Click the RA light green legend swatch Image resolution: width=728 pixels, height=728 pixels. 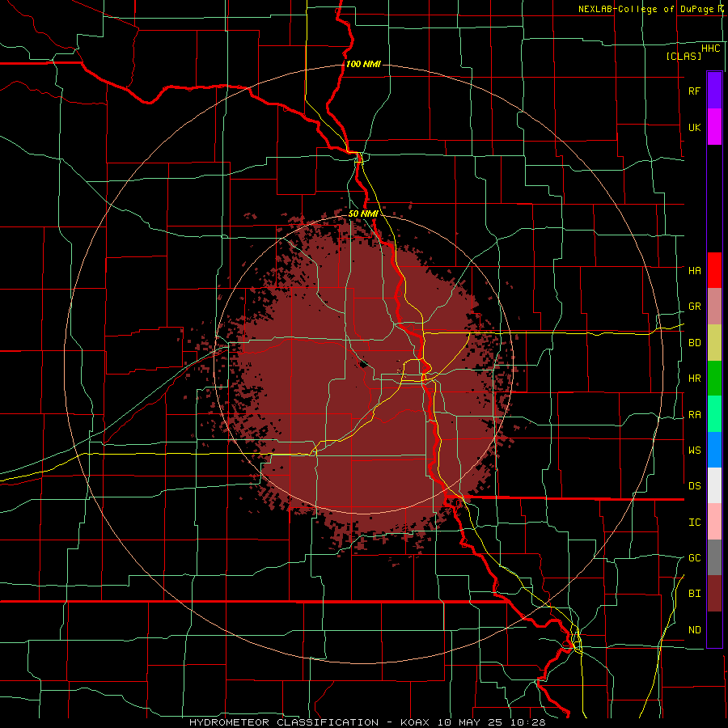(714, 414)
